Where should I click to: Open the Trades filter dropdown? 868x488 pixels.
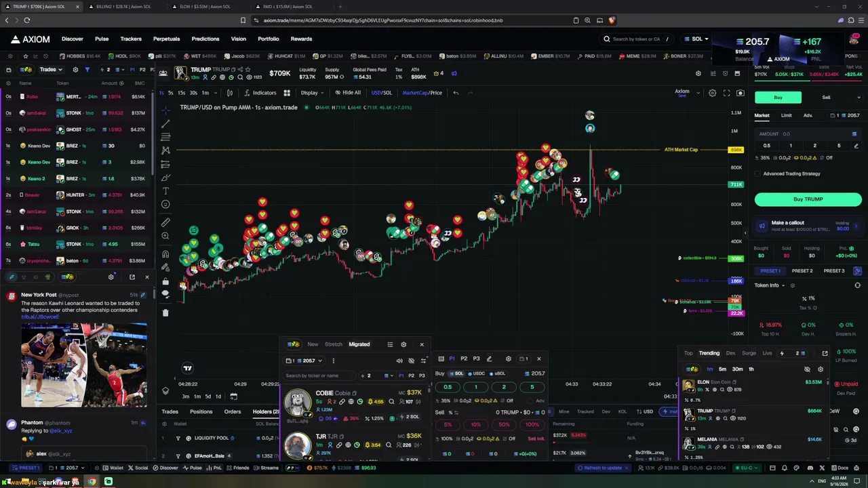(50, 69)
